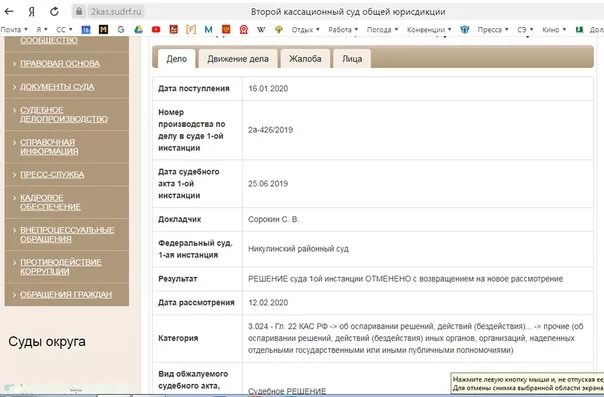This screenshot has width=604, height=397.
Task: Expand the СС bookmarks folder
Action: coord(64,29)
